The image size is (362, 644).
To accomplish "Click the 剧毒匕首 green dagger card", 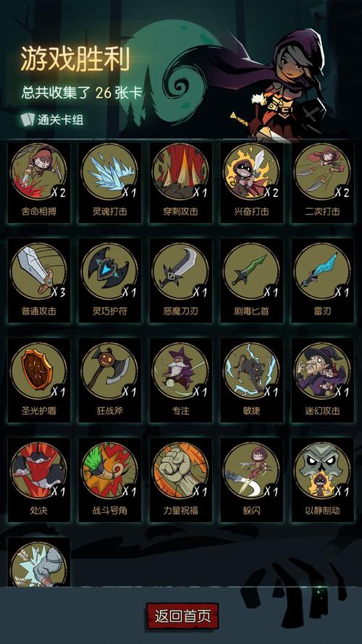I will pyautogui.click(x=252, y=281).
